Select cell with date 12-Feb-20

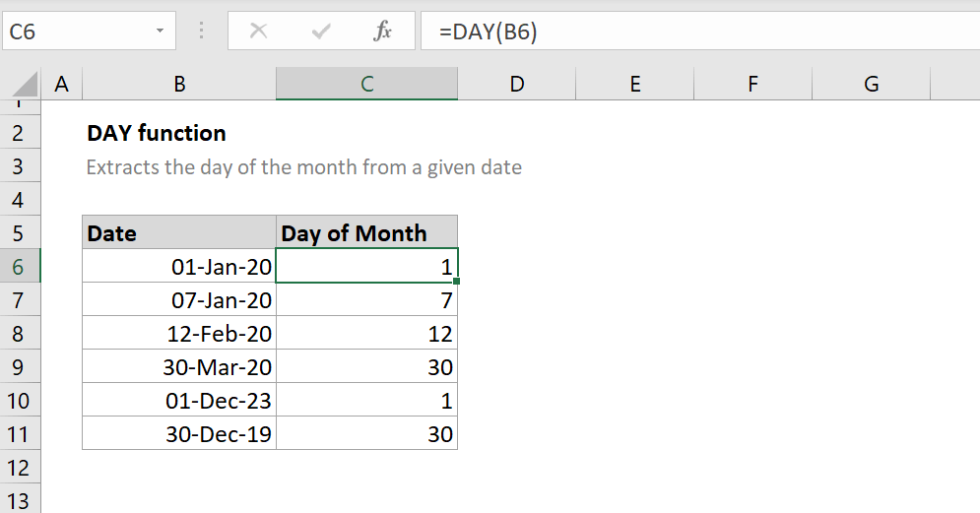(x=179, y=334)
